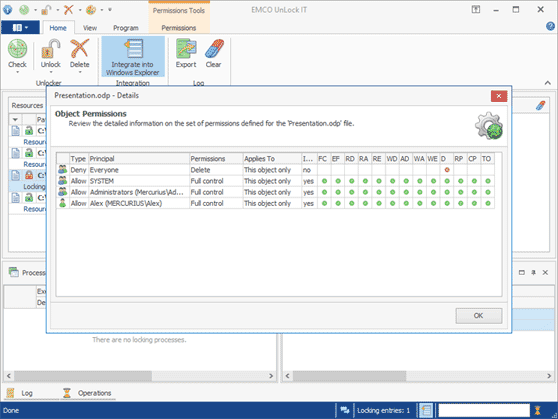Click the Type column header
This screenshot has width=558, height=419.
click(78, 158)
